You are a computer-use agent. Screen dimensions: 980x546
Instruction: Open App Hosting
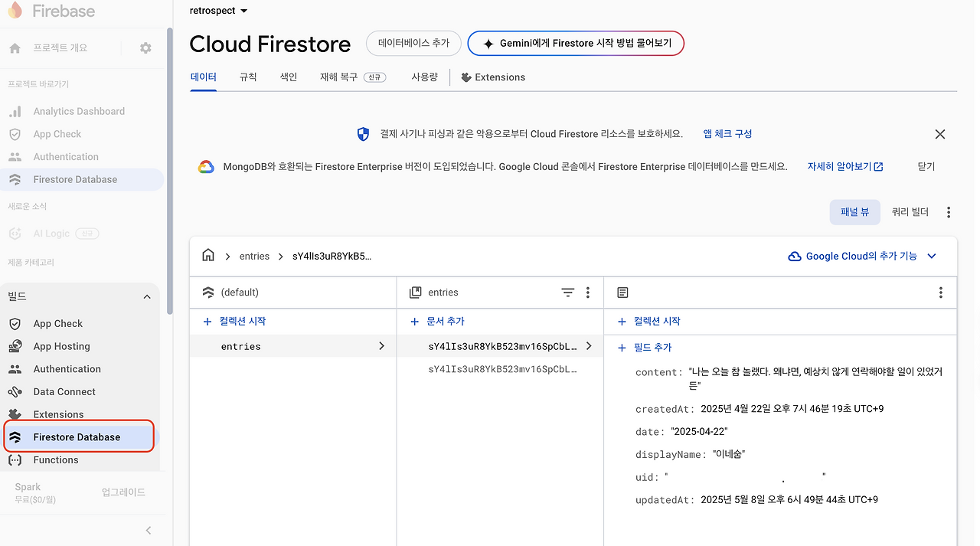click(x=62, y=346)
